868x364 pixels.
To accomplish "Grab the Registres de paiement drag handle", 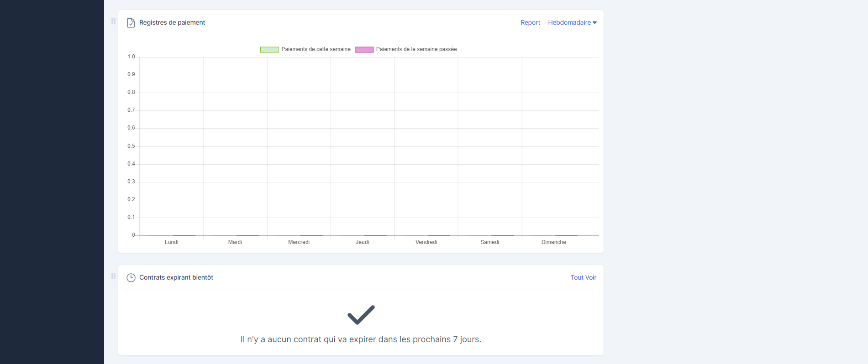I will [113, 21].
